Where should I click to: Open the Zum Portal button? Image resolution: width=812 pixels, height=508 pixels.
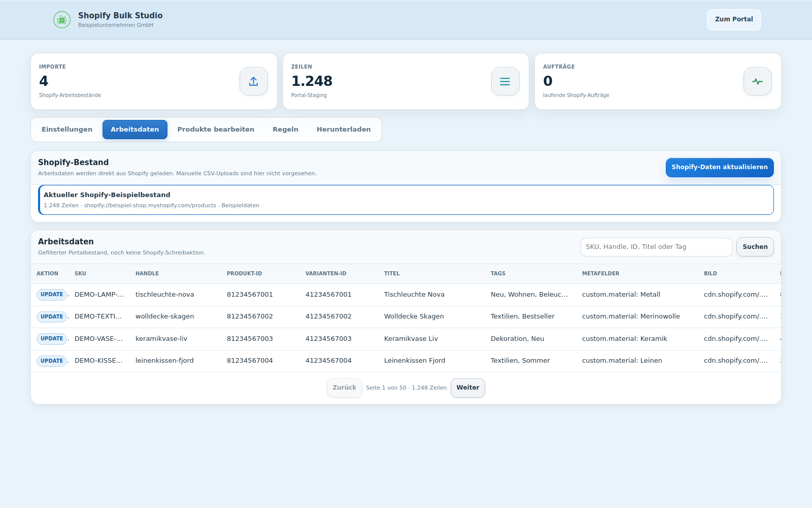click(734, 19)
